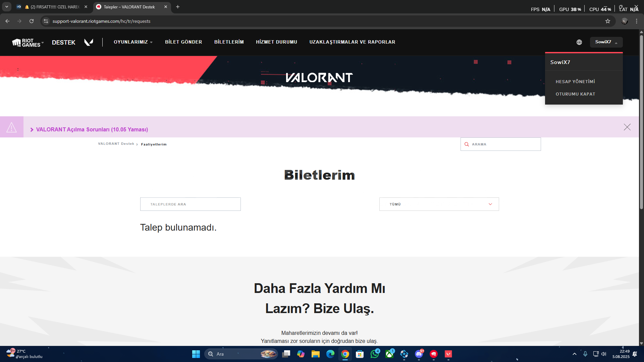Open site information icon in address bar
This screenshot has width=644, height=362.
tap(46, 21)
